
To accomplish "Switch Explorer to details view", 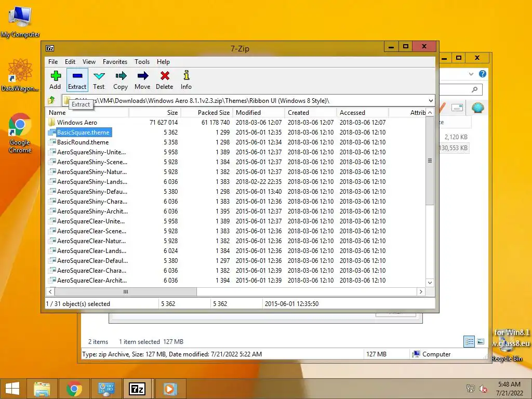I will 469,342.
